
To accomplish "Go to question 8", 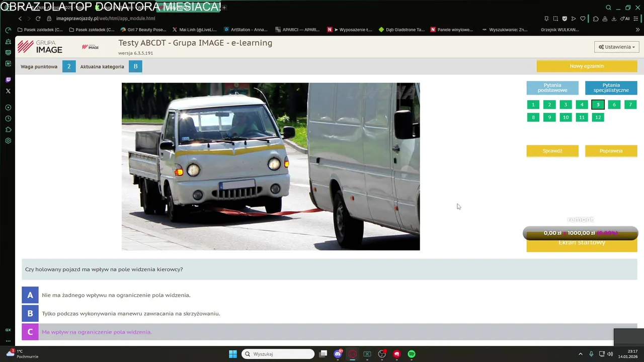I will pyautogui.click(x=533, y=117).
